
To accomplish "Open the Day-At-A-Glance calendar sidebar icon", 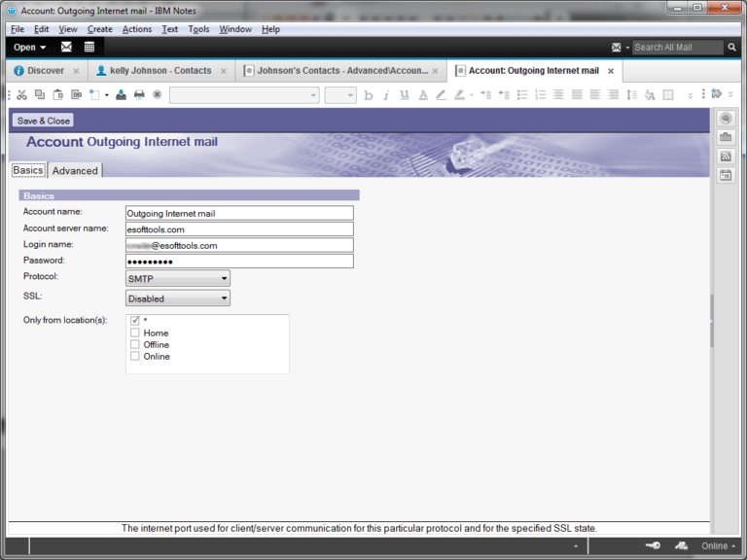I will 726,175.
